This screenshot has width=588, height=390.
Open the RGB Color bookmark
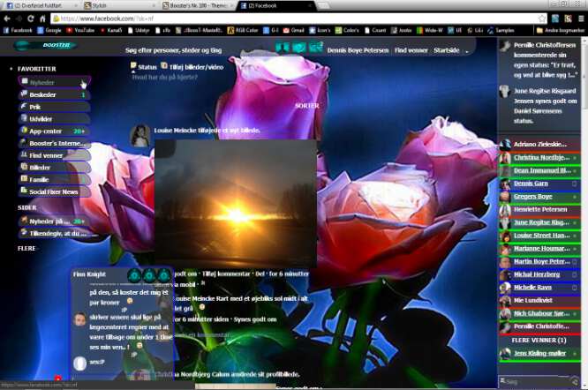pos(243,30)
